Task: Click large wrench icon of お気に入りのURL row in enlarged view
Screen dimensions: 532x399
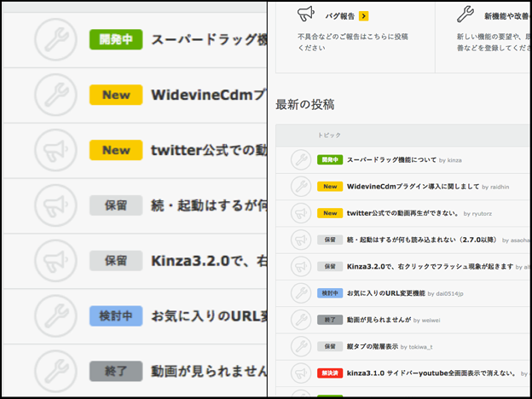Action: (x=56, y=316)
